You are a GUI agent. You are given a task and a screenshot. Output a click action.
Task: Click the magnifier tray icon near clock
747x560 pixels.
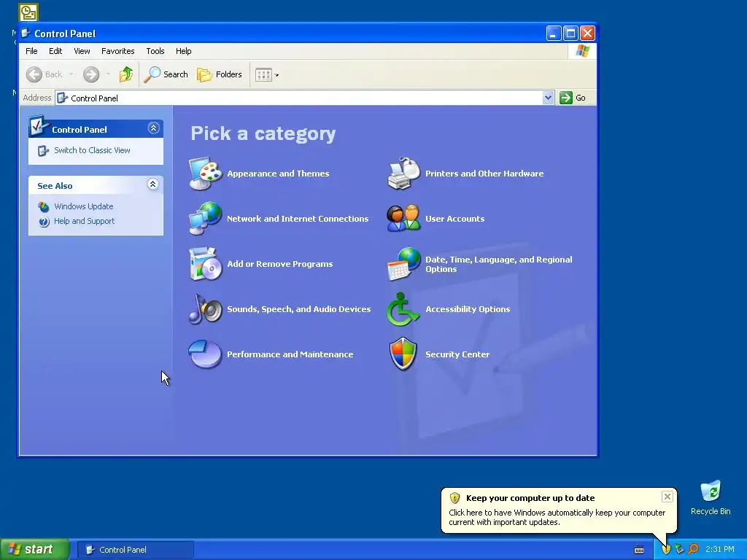point(694,550)
